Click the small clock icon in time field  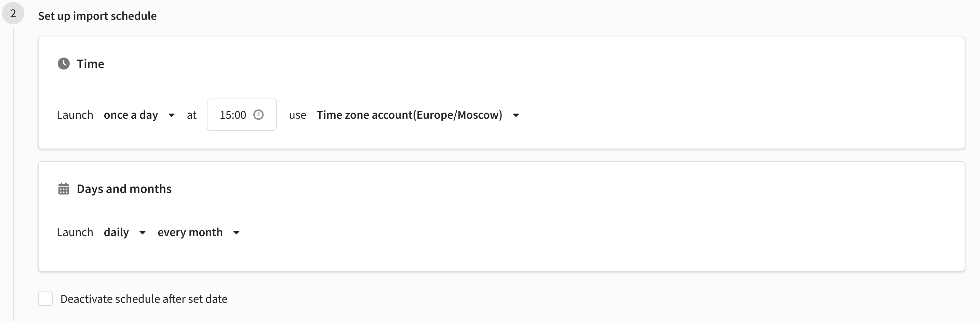pyautogui.click(x=258, y=115)
